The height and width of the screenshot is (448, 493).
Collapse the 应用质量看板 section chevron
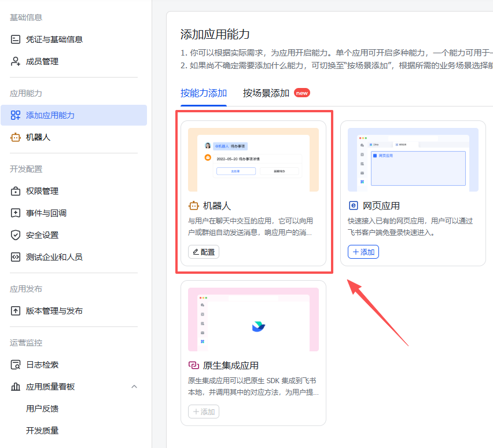click(134, 386)
